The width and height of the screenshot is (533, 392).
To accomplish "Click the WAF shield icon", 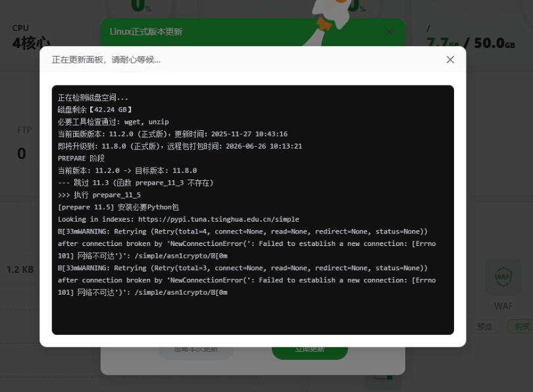I will (x=503, y=277).
